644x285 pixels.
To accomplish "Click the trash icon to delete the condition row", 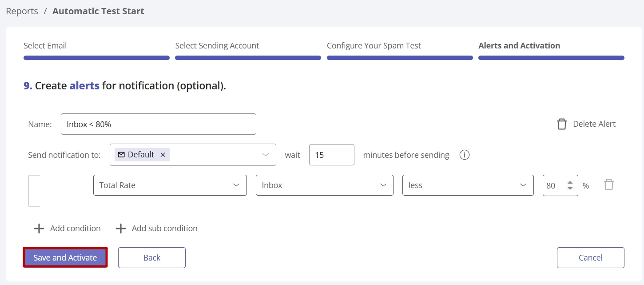I will click(609, 185).
